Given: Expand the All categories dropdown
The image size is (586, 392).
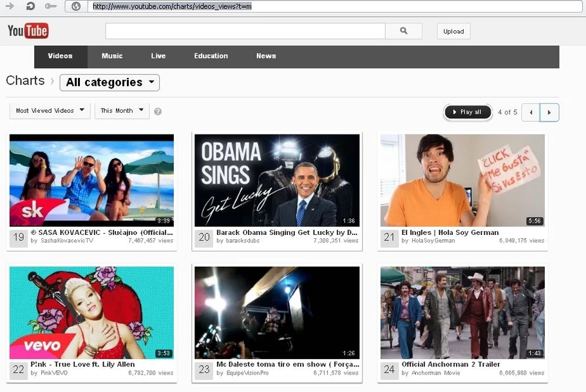Looking at the screenshot, I should (x=109, y=82).
